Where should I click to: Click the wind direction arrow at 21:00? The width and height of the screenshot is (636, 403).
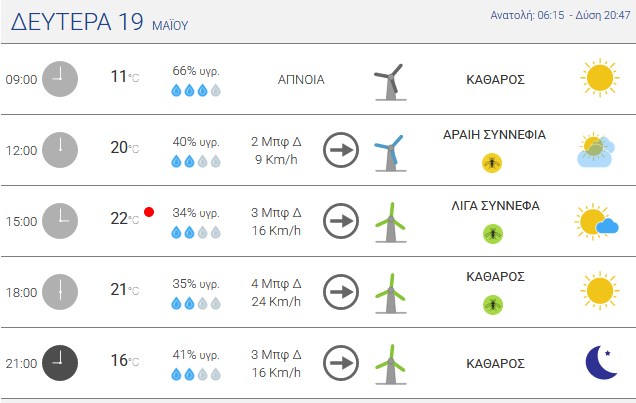click(x=341, y=363)
